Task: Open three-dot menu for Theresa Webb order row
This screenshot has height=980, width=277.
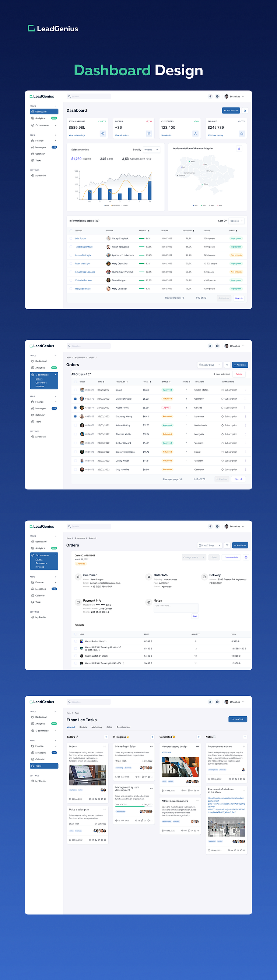Action: 245,434
